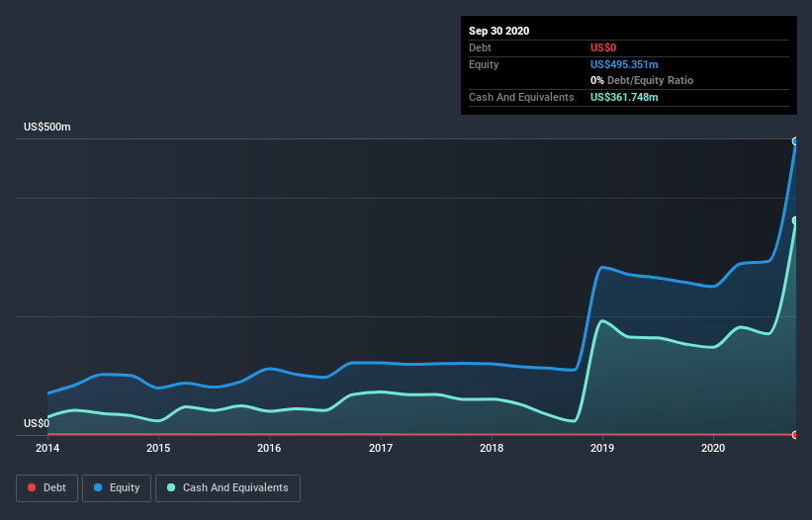Click the teal Cash And Equivalents legend dot
The width and height of the screenshot is (812, 520).
171,487
